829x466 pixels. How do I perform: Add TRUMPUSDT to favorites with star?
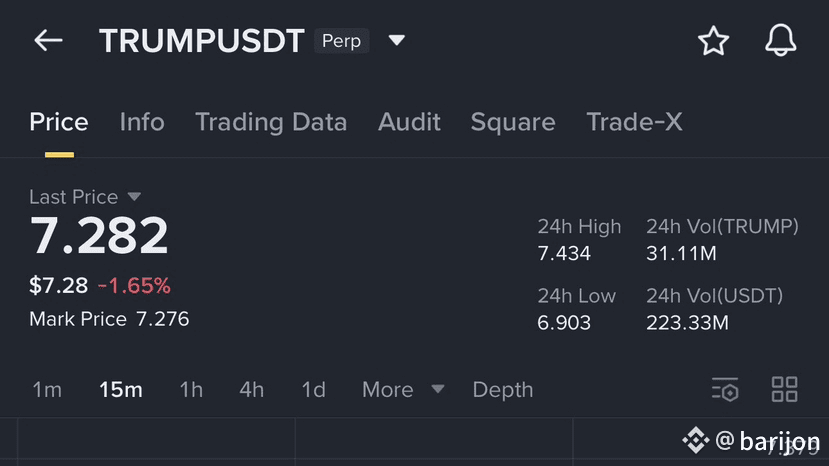pos(713,41)
